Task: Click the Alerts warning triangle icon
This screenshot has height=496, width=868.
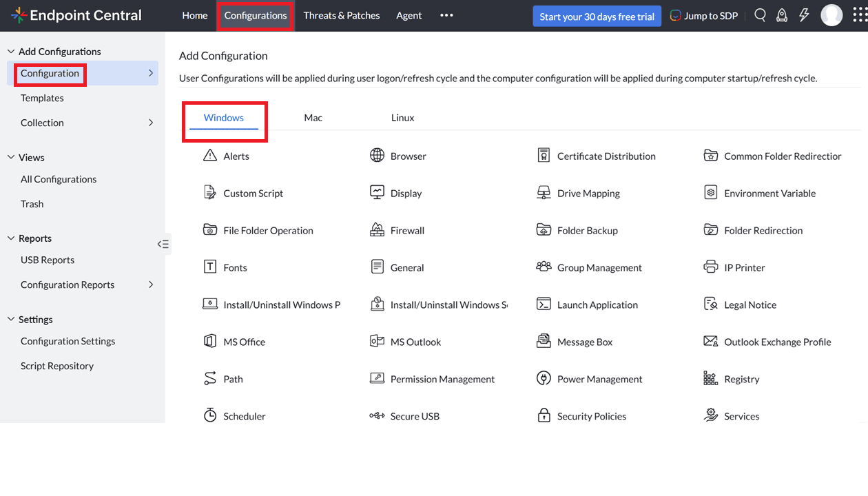Action: [210, 156]
